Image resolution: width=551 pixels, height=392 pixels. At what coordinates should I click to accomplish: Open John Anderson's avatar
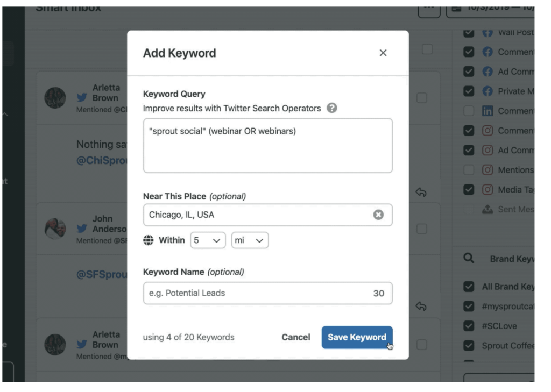(x=55, y=229)
